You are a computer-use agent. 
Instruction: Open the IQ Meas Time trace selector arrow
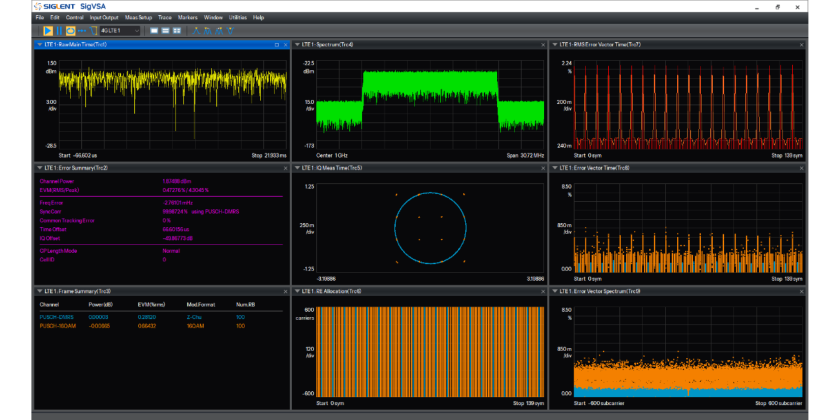pos(296,168)
